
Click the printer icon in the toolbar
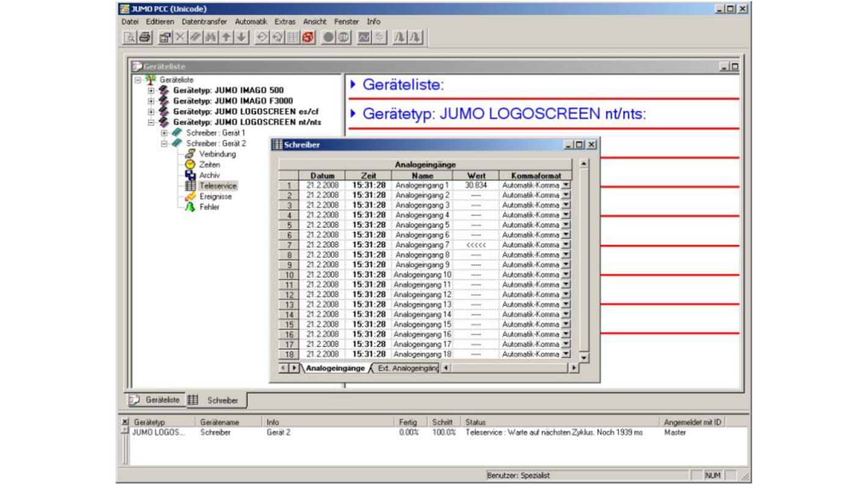click(x=145, y=37)
